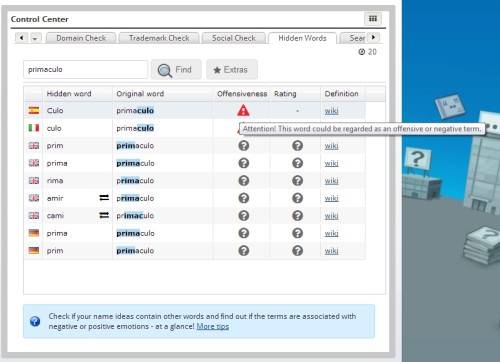500x362 pixels.
Task: Click the rating question mark for German prima
Action: pyautogui.click(x=297, y=233)
